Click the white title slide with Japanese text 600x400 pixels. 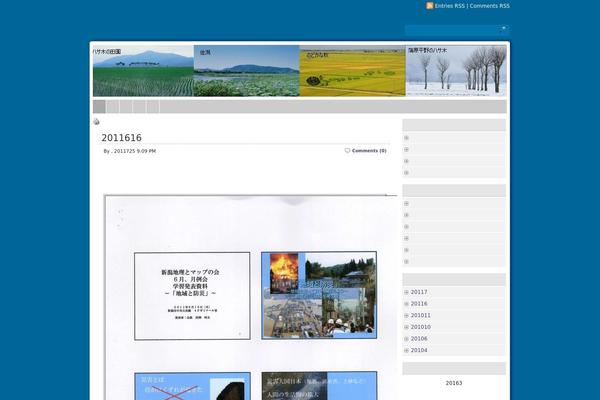[192, 296]
